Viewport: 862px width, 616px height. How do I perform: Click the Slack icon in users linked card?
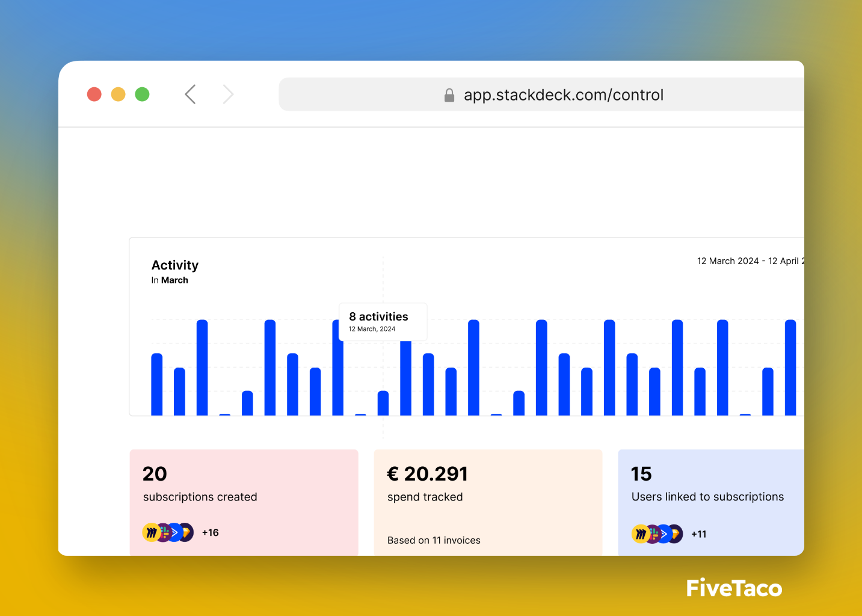(653, 534)
